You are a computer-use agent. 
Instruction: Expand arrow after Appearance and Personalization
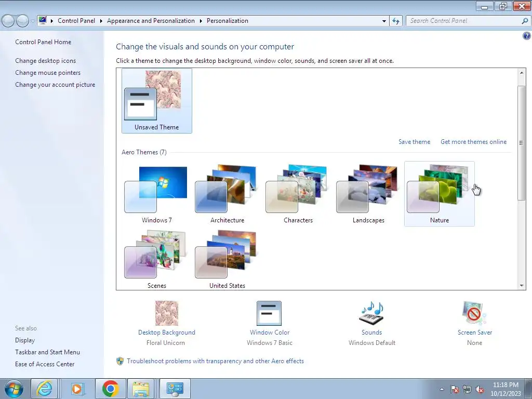coord(201,21)
